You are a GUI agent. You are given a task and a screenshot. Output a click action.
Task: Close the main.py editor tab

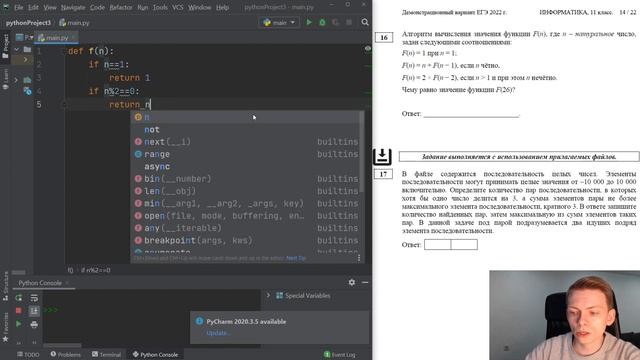(x=73, y=38)
